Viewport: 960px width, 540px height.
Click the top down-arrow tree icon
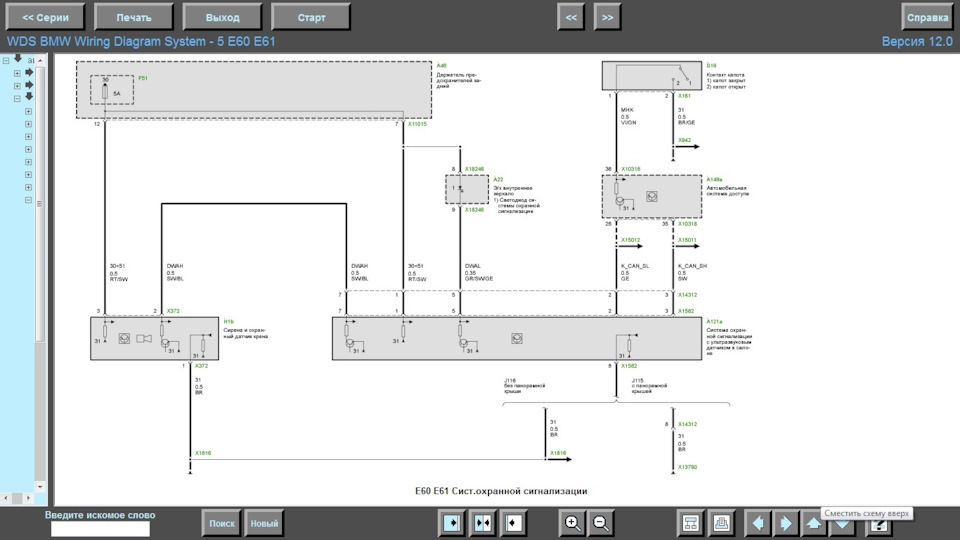click(x=18, y=59)
